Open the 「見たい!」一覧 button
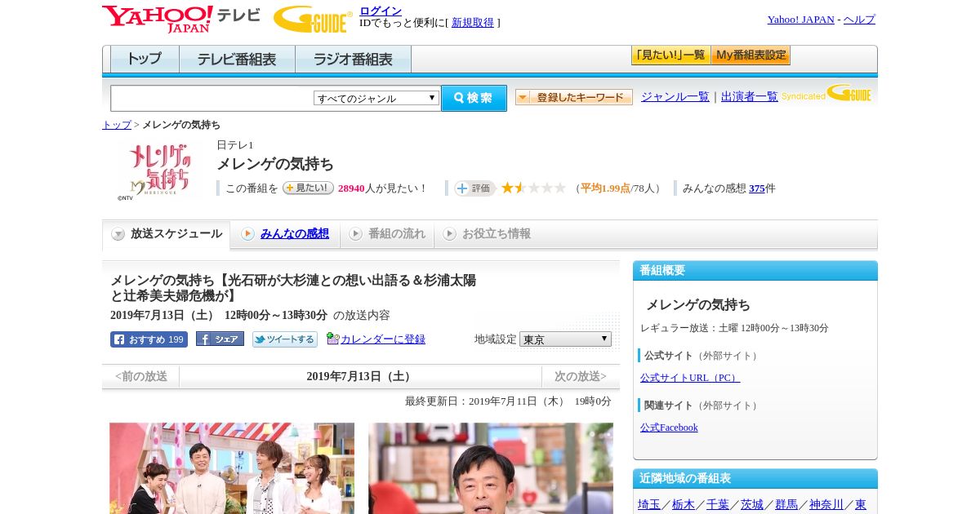The width and height of the screenshot is (980, 514). (x=670, y=55)
